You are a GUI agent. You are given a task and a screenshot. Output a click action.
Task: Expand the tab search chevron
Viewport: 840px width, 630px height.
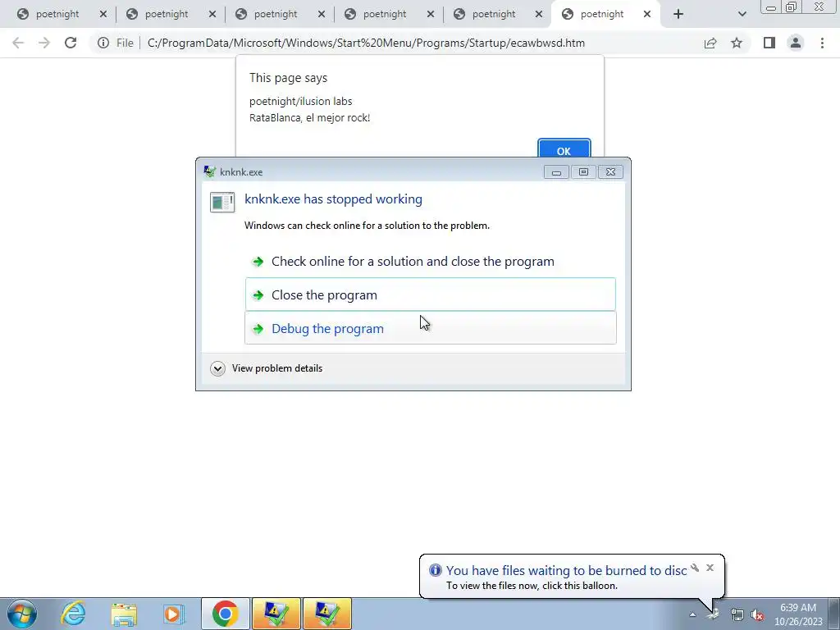pyautogui.click(x=742, y=15)
